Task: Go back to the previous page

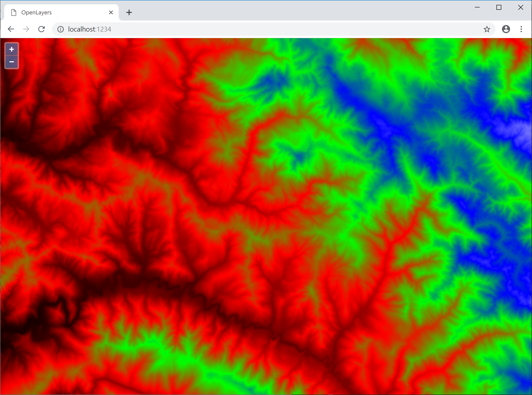Action: [x=11, y=29]
